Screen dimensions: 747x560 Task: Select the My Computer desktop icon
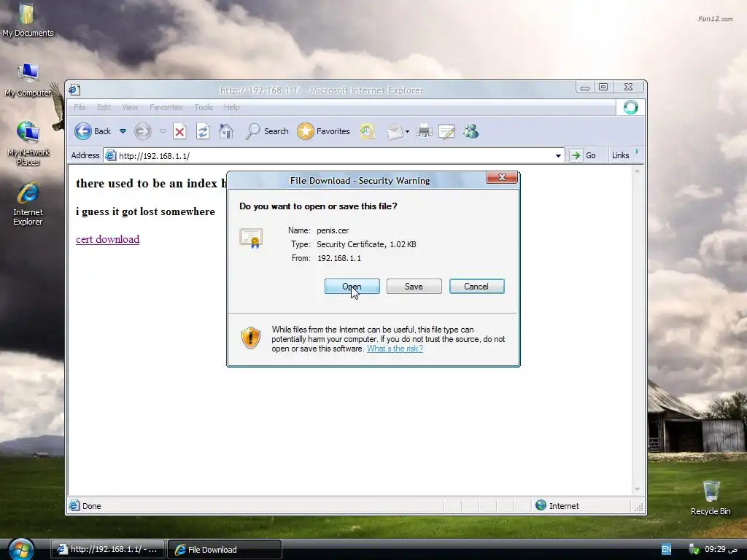[28, 79]
